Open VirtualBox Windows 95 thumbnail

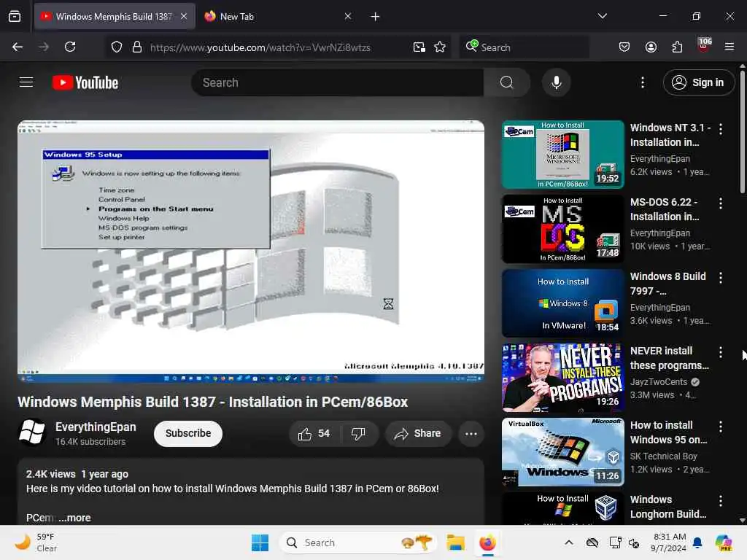click(x=562, y=451)
